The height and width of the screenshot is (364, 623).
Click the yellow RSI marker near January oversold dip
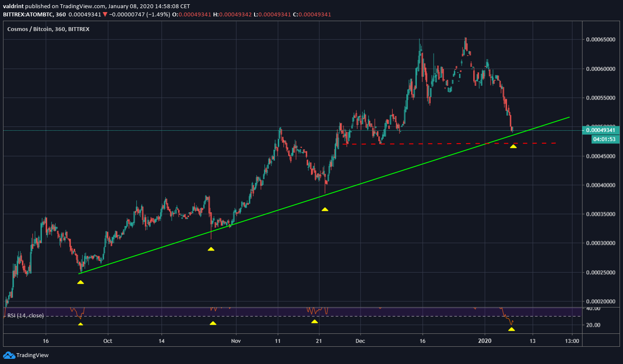(512, 329)
